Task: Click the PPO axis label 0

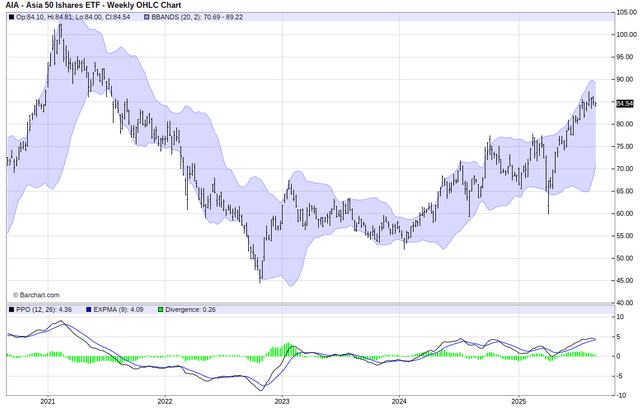Action: tap(618, 356)
